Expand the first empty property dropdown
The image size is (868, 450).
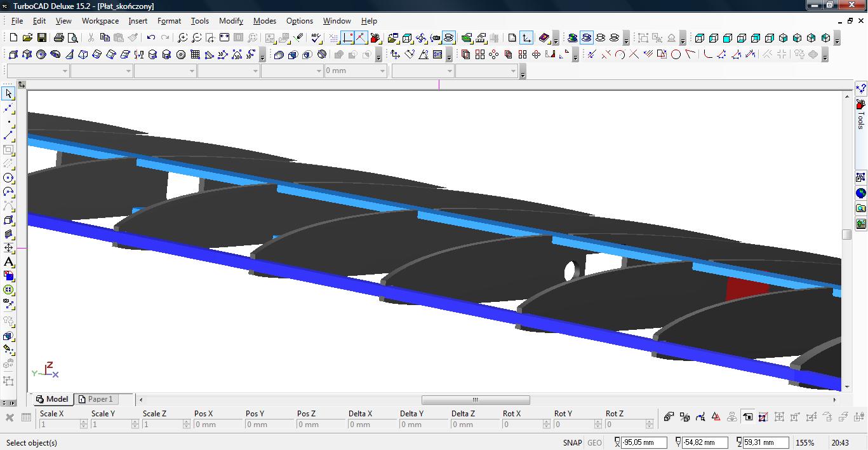65,71
